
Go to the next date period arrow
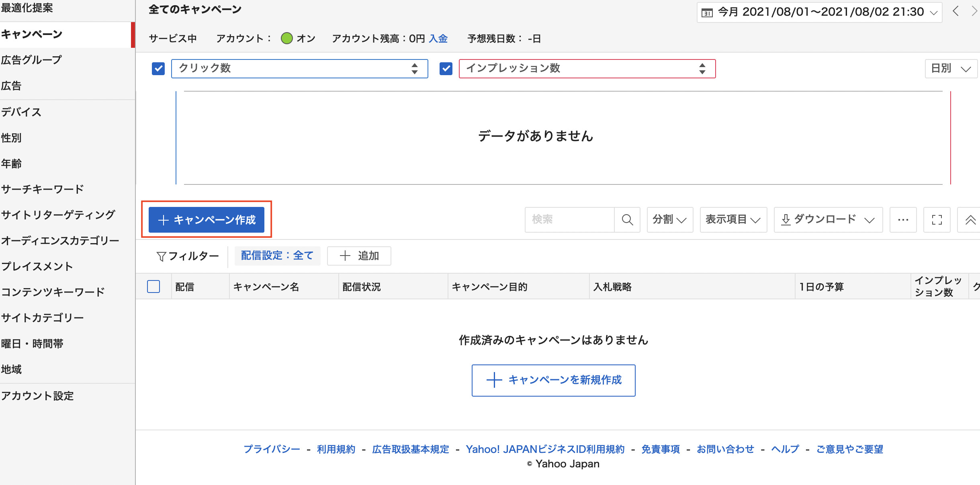(x=974, y=11)
